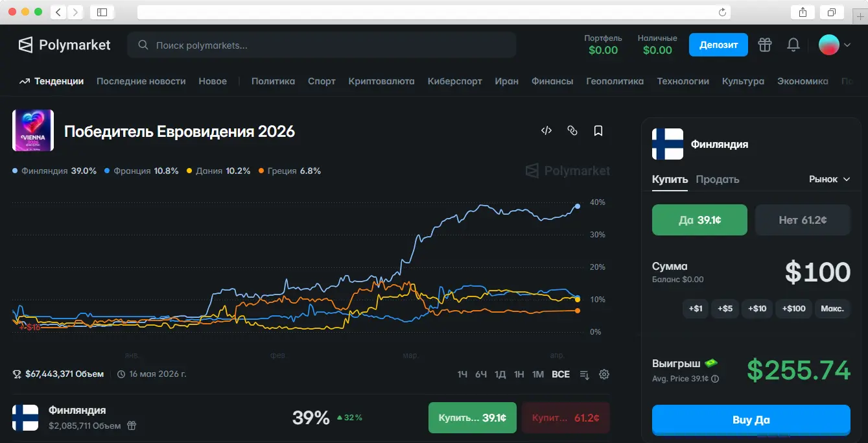Click the gift icon by Finland volume

pyautogui.click(x=132, y=425)
